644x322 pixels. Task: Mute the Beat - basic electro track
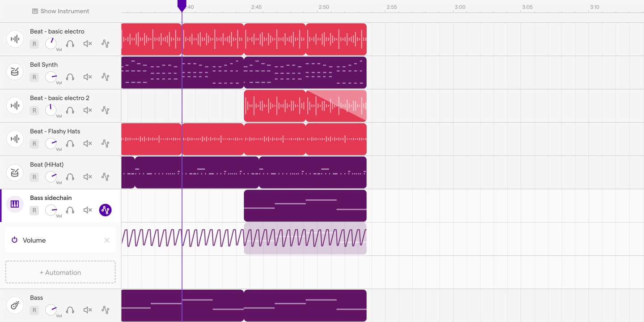pos(88,44)
